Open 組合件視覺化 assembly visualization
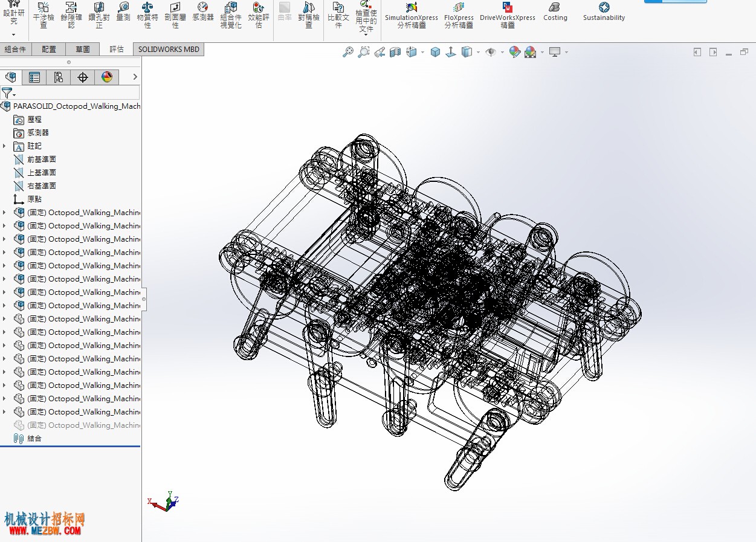This screenshot has width=756, height=542. pos(231,15)
